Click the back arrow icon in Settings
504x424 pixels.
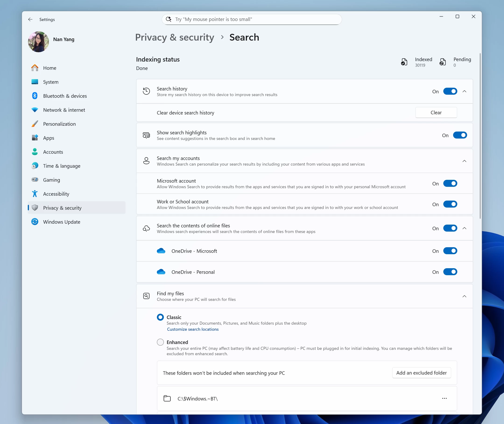(x=30, y=19)
